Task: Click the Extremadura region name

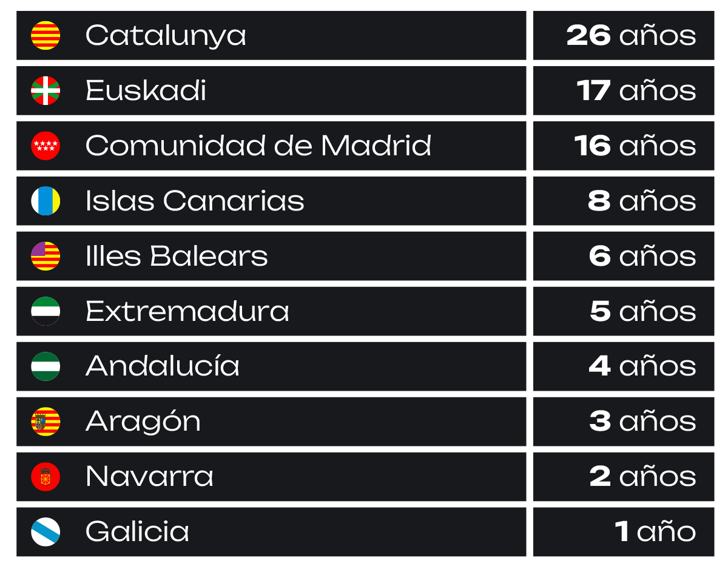Action: click(x=187, y=311)
